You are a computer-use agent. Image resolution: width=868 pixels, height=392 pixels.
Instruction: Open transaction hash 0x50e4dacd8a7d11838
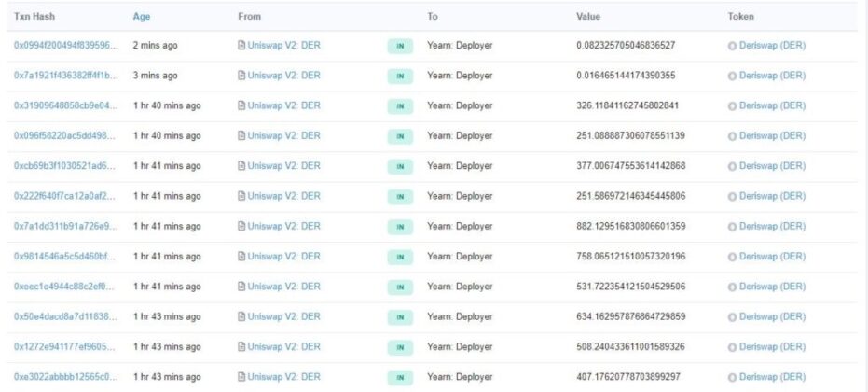point(66,316)
